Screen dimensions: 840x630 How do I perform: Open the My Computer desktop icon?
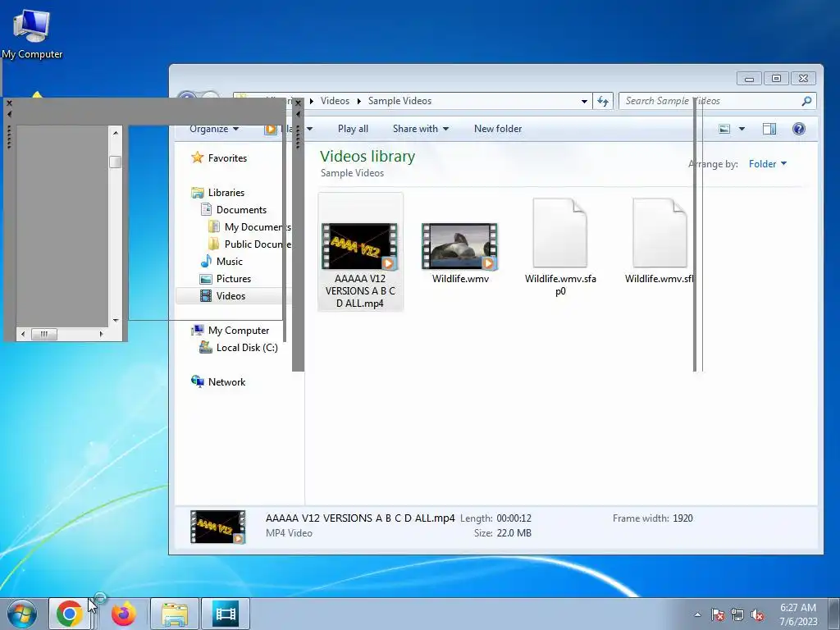point(32,32)
